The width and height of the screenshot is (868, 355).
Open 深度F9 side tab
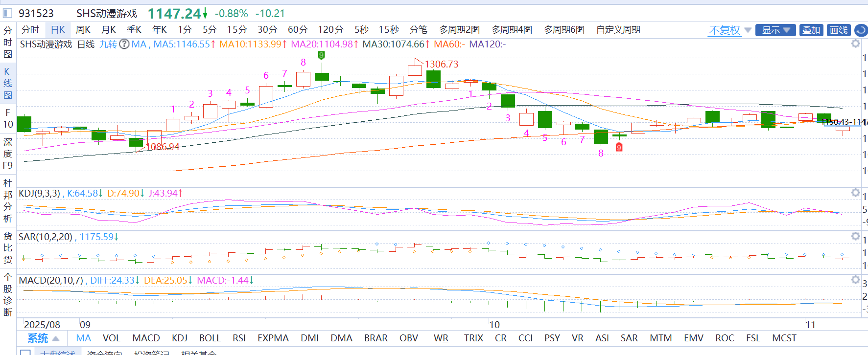[8, 154]
